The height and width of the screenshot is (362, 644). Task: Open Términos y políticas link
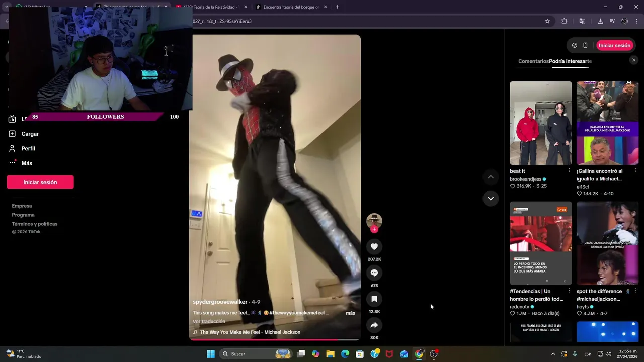(x=35, y=224)
